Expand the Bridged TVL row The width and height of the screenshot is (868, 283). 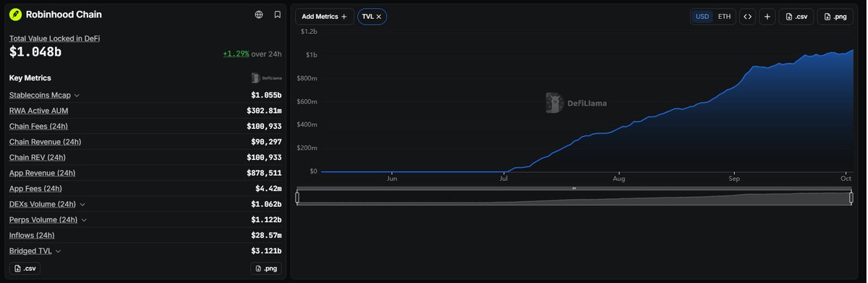pos(58,251)
